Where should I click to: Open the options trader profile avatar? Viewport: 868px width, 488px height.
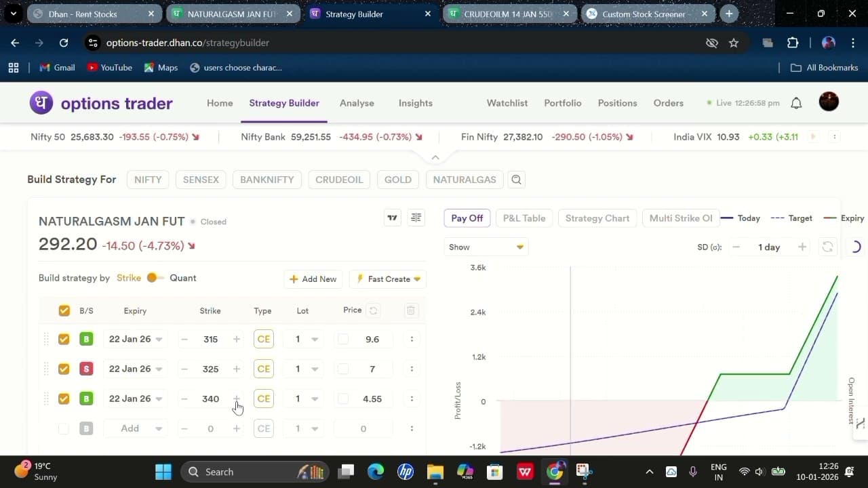pyautogui.click(x=829, y=102)
